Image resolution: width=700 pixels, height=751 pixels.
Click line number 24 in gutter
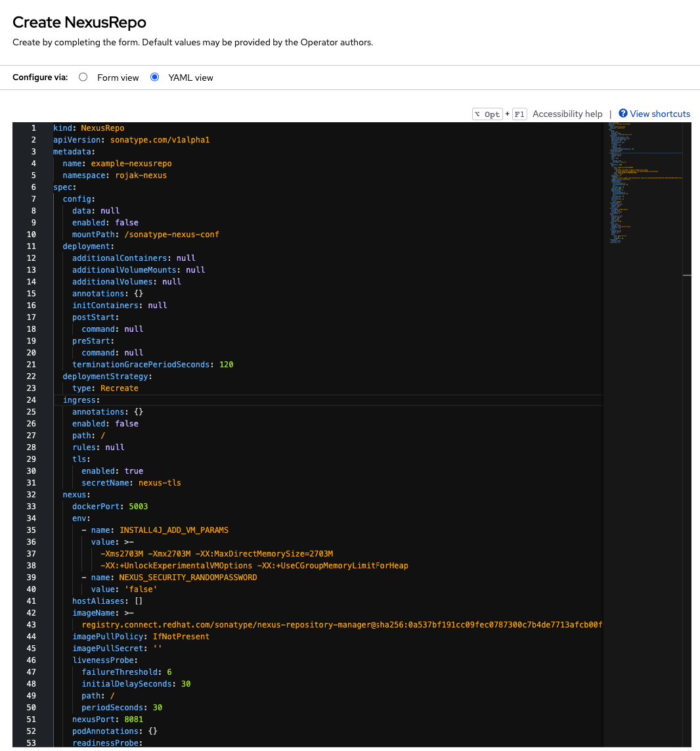click(x=31, y=400)
